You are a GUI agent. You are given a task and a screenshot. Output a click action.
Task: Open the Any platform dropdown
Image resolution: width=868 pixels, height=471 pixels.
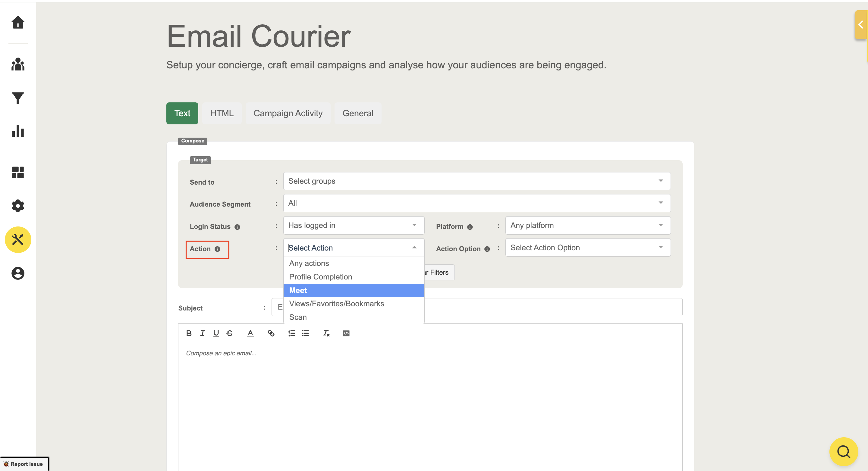587,226
